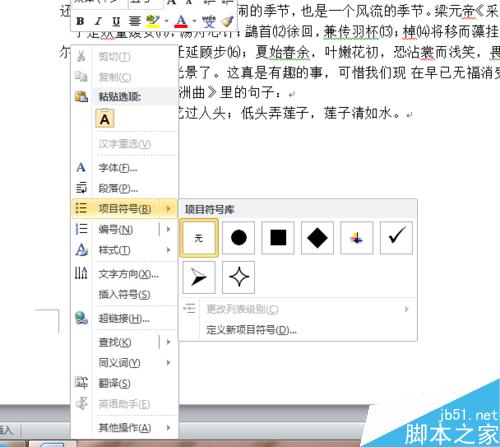Expand the 编号(N) submenu arrow
500x447 pixels.
point(168,229)
